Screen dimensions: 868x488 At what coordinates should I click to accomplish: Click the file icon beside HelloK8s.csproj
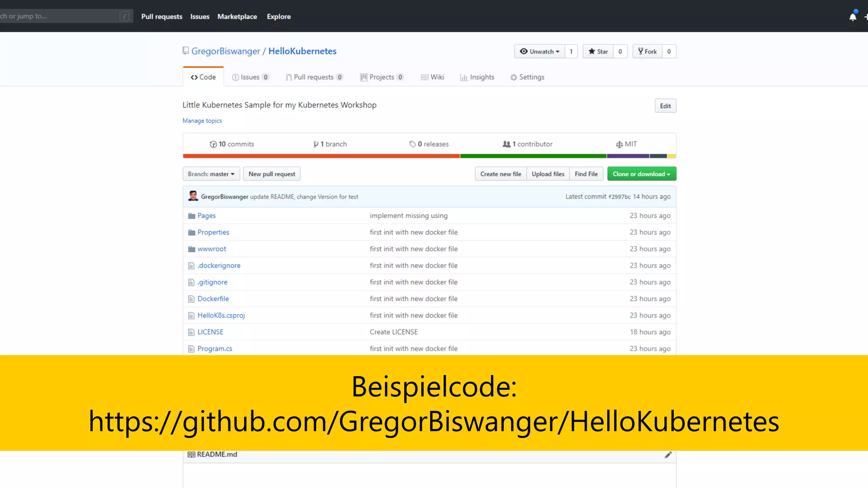tap(191, 316)
